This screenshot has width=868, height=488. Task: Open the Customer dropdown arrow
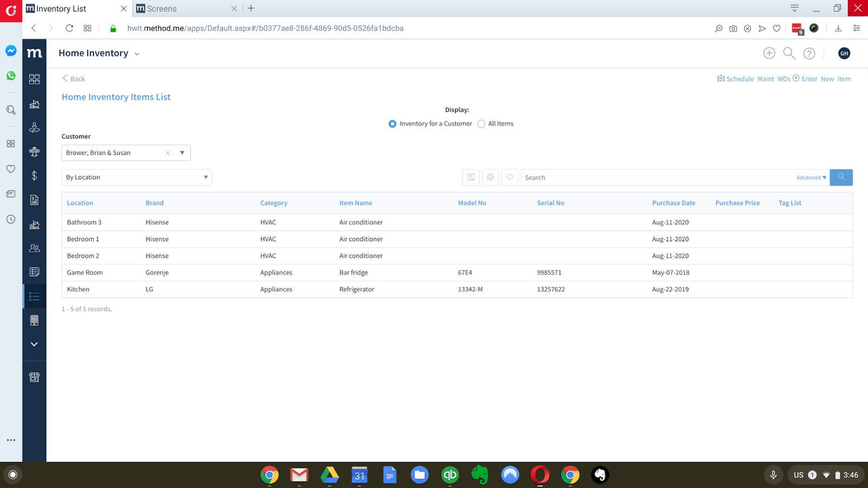[x=182, y=153]
